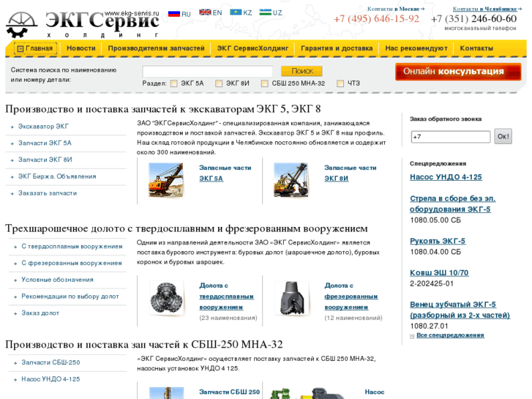Open Ковш ЭШ 10/70 special offer

[x=439, y=272]
